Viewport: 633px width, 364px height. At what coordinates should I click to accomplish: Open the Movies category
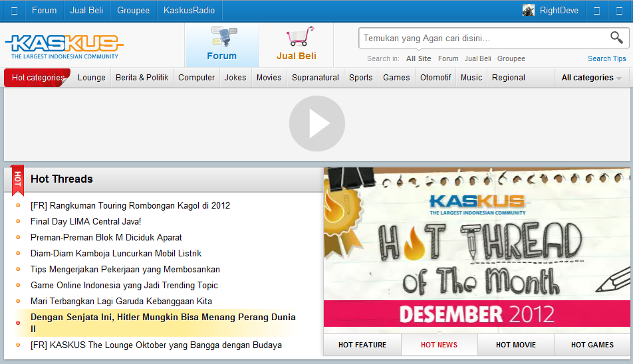269,78
